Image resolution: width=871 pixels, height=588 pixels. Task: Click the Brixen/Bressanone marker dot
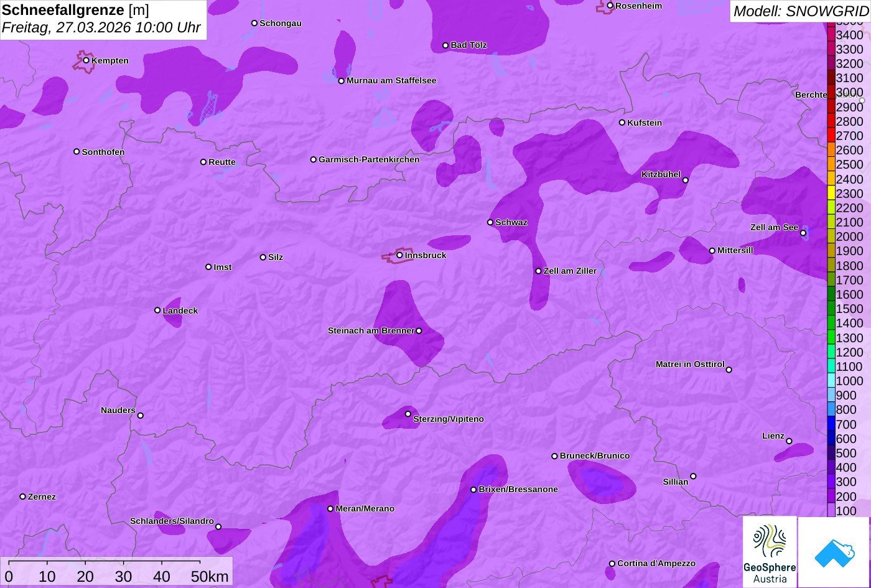click(x=473, y=490)
